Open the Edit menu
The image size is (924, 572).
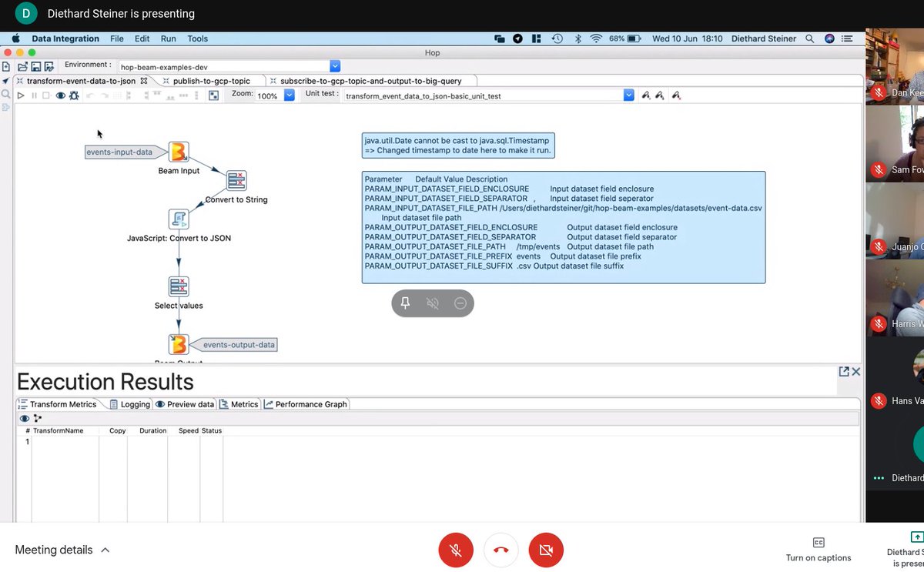142,38
